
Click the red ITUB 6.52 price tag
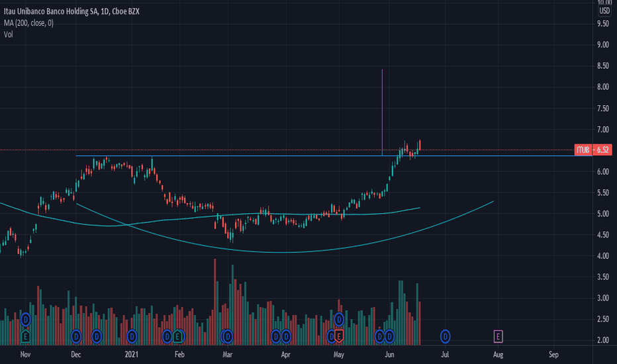pos(593,150)
